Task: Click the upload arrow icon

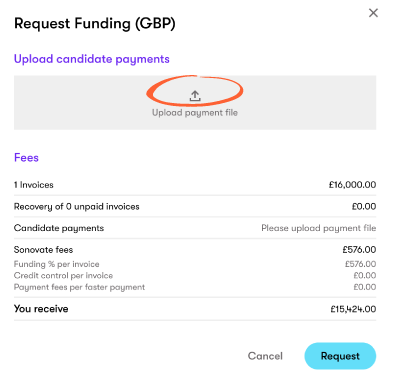Action: click(195, 96)
